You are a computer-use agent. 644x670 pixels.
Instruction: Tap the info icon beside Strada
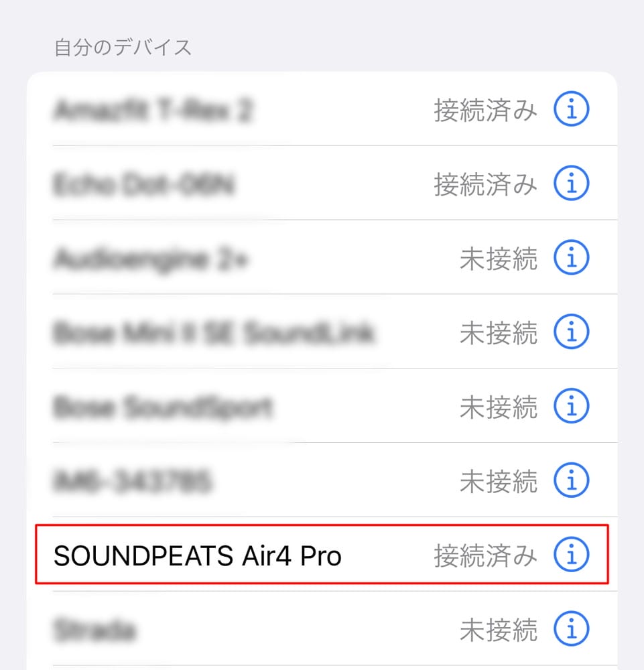(572, 628)
